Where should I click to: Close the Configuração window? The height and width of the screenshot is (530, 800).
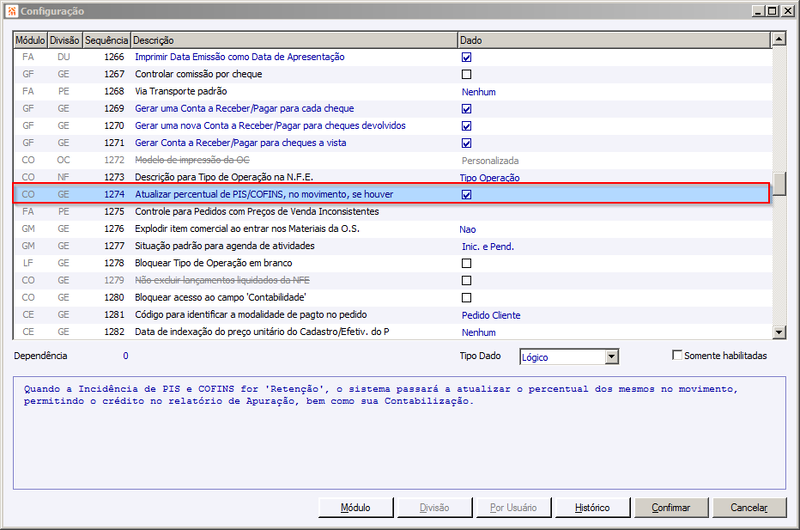pos(788,11)
